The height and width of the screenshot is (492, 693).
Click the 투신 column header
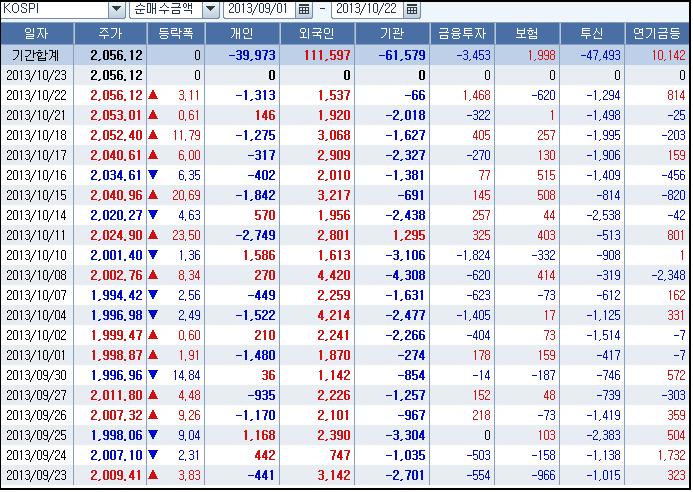point(592,33)
